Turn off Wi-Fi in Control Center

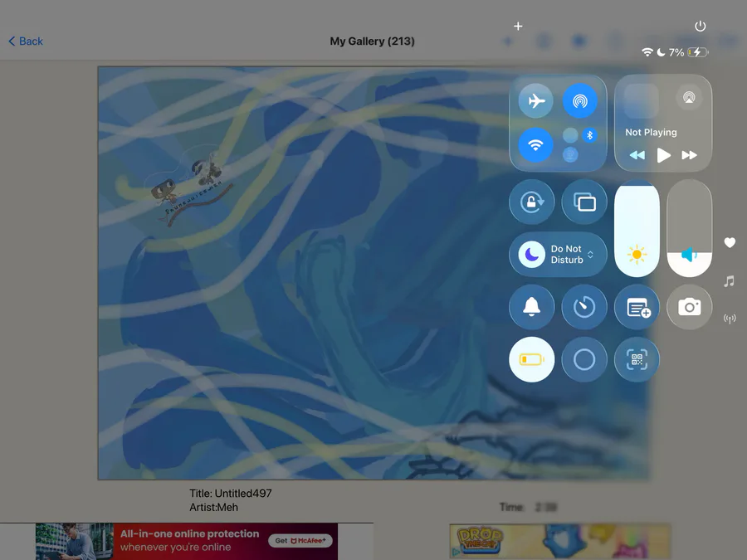click(536, 144)
